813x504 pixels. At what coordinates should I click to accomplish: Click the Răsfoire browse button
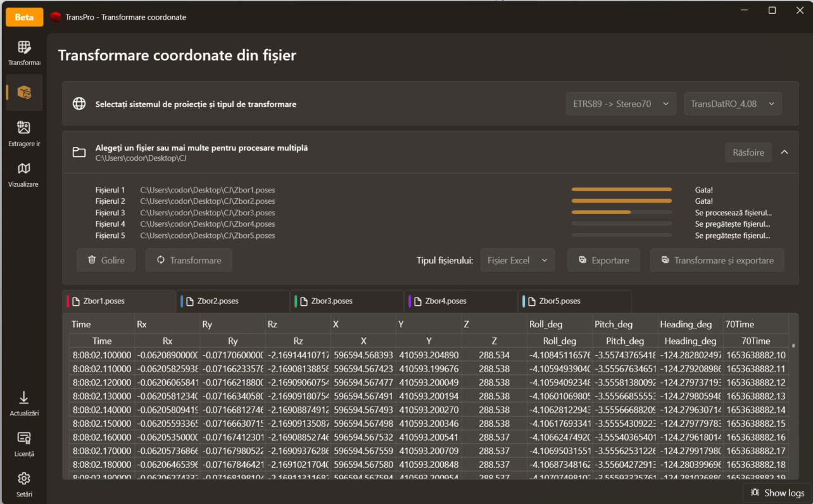click(748, 152)
